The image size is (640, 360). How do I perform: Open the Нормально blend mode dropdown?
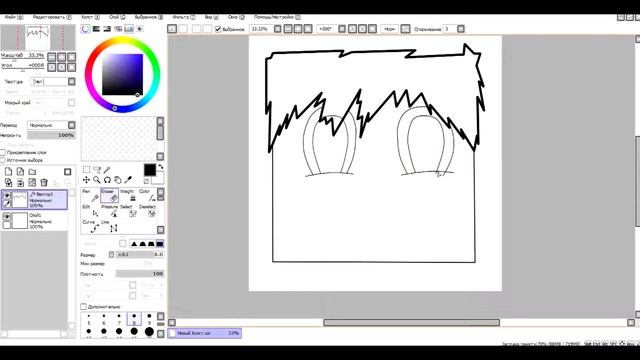71,125
